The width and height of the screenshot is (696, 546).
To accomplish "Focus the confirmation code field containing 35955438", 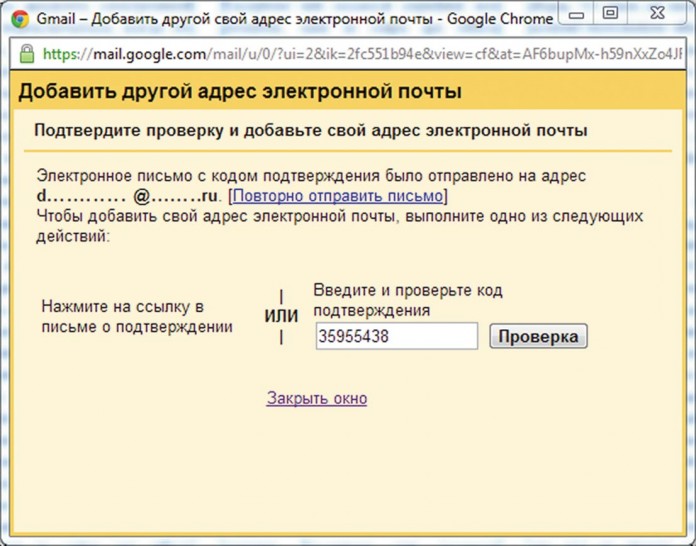I will 396,337.
